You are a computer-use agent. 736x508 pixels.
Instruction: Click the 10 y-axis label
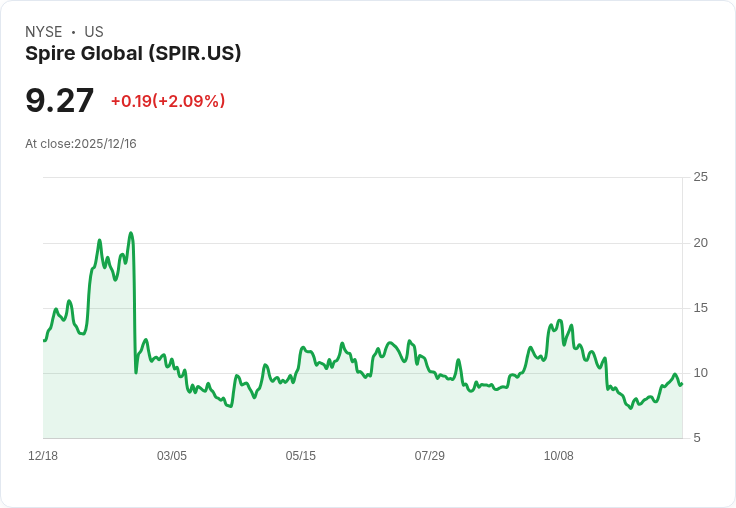tap(701, 373)
